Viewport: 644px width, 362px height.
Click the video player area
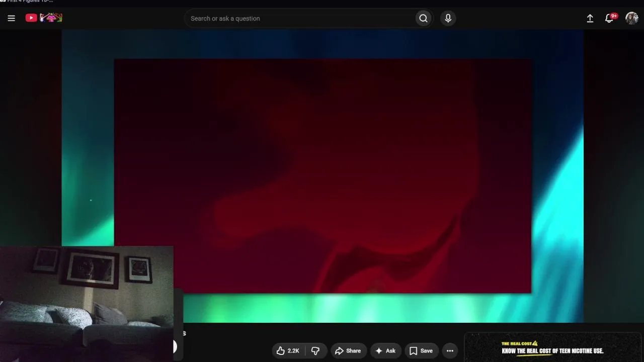point(323,175)
